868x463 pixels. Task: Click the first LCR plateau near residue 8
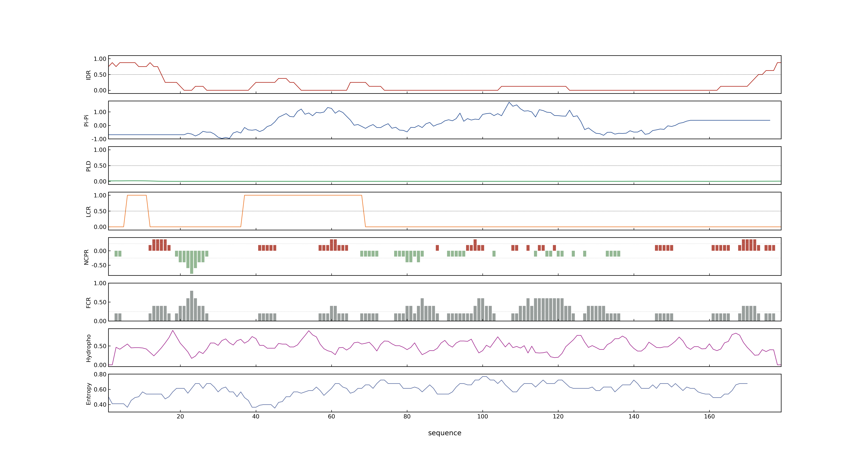point(137,195)
